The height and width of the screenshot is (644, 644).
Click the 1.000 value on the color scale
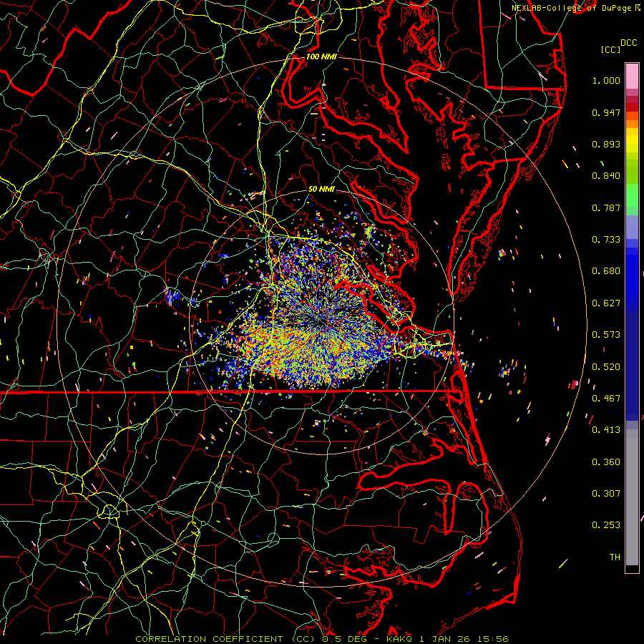pos(606,80)
